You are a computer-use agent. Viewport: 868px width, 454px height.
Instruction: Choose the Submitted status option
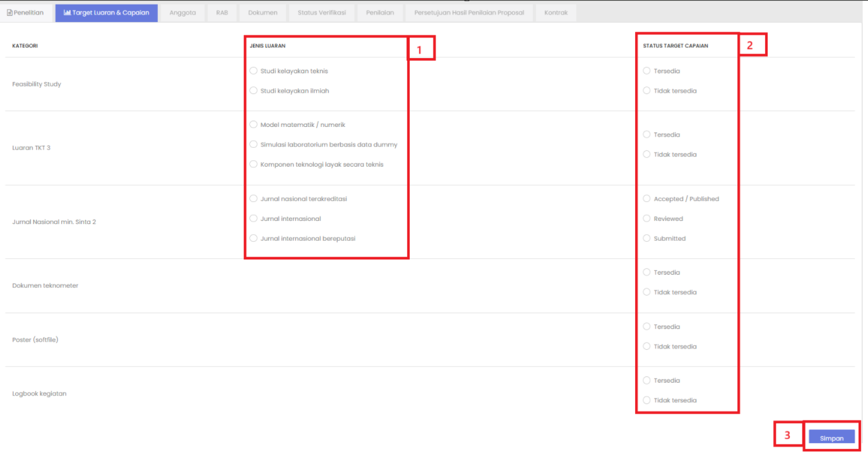(646, 239)
